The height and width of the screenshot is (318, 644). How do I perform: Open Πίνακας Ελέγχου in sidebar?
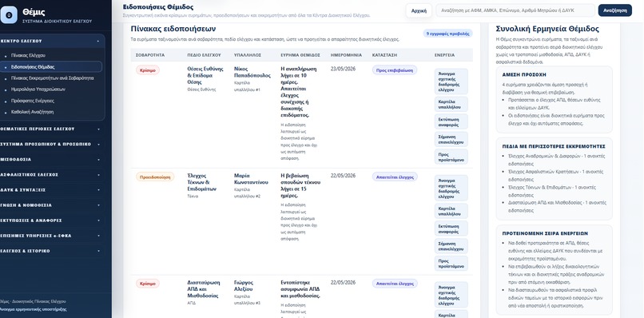tap(51, 55)
